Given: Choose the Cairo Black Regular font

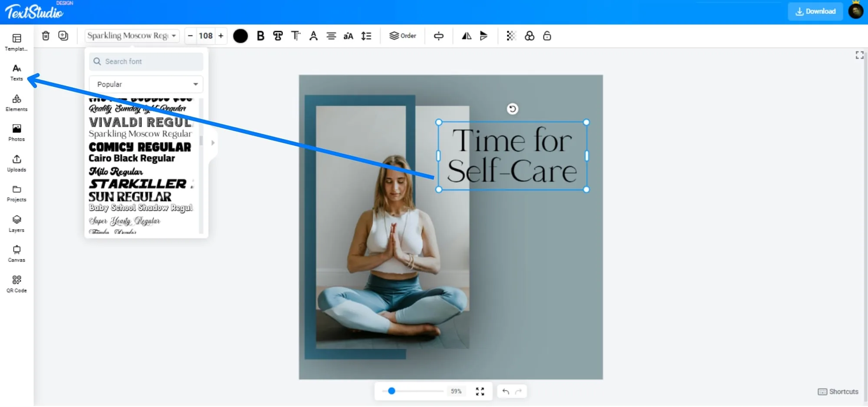Looking at the screenshot, I should (x=132, y=159).
